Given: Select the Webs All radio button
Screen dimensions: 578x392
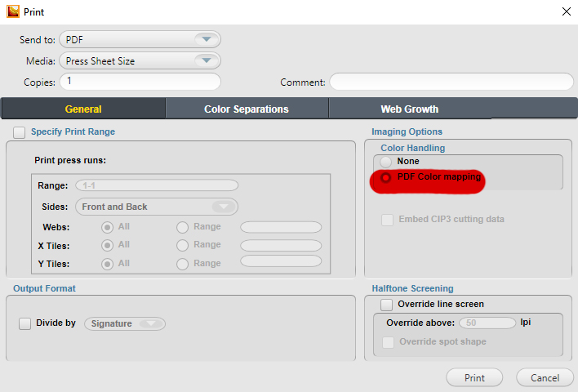Looking at the screenshot, I should coord(107,227).
